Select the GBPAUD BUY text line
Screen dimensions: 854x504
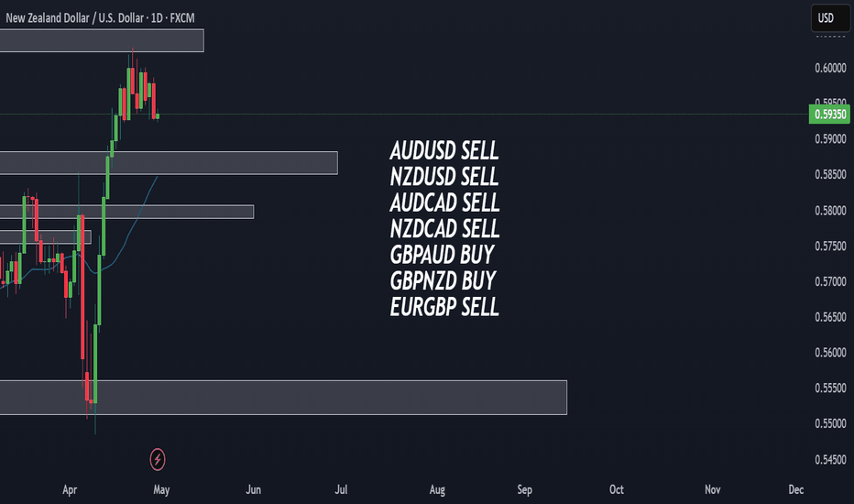click(x=442, y=255)
